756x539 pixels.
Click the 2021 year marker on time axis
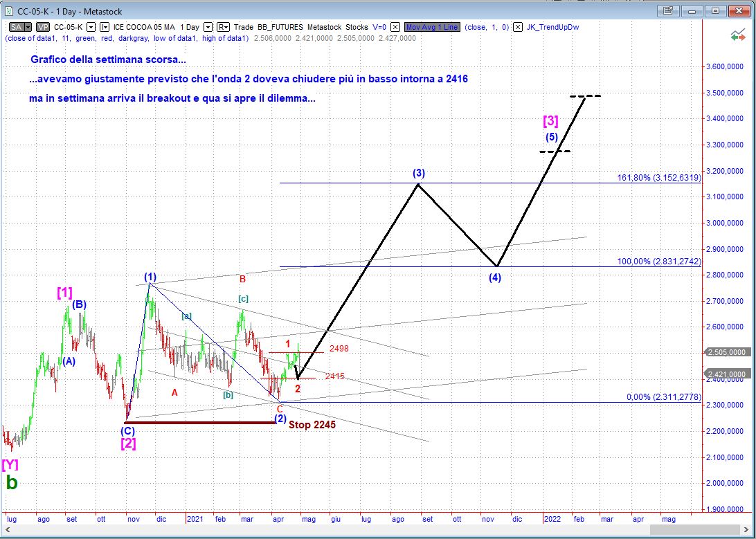(x=195, y=519)
